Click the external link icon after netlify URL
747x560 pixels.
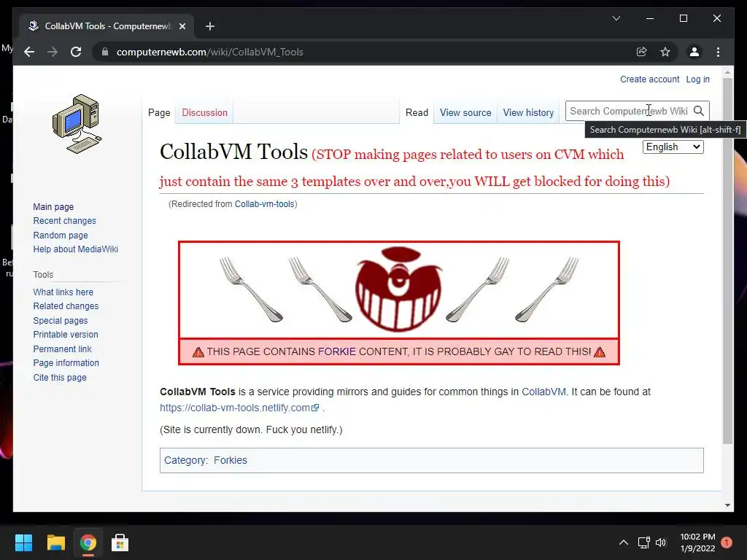[x=315, y=408]
